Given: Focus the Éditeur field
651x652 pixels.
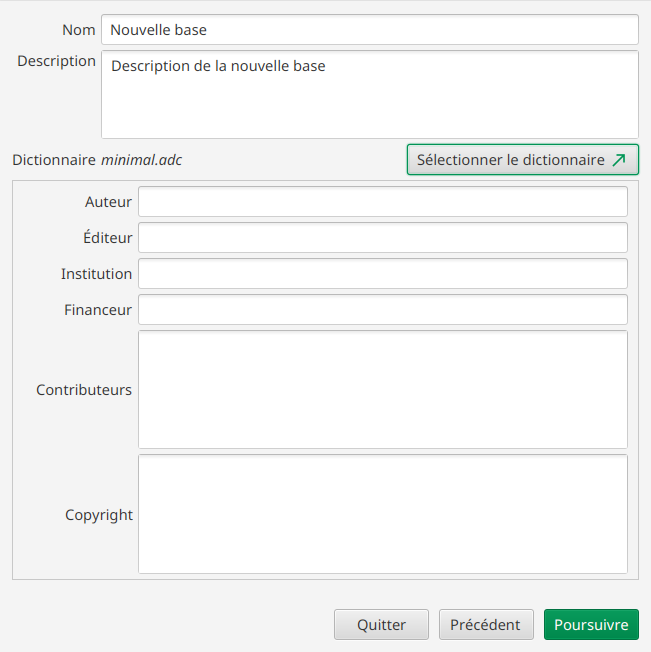Looking at the screenshot, I should (382, 237).
